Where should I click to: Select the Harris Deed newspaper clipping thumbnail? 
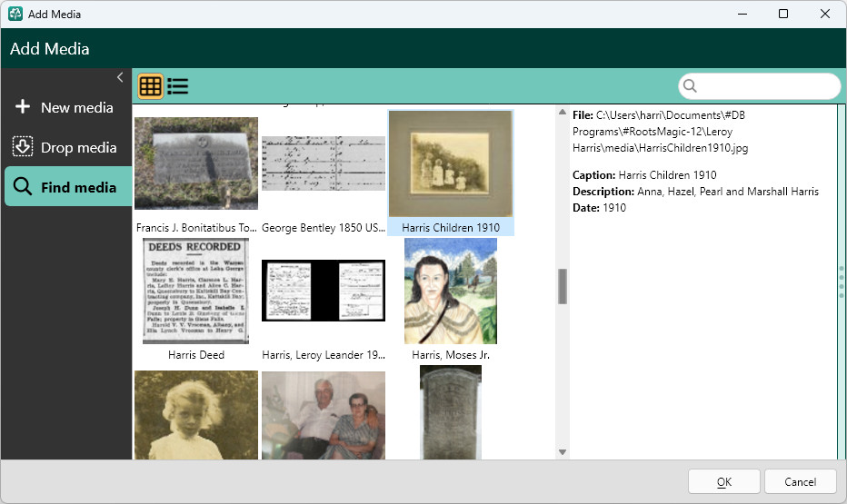coord(195,292)
